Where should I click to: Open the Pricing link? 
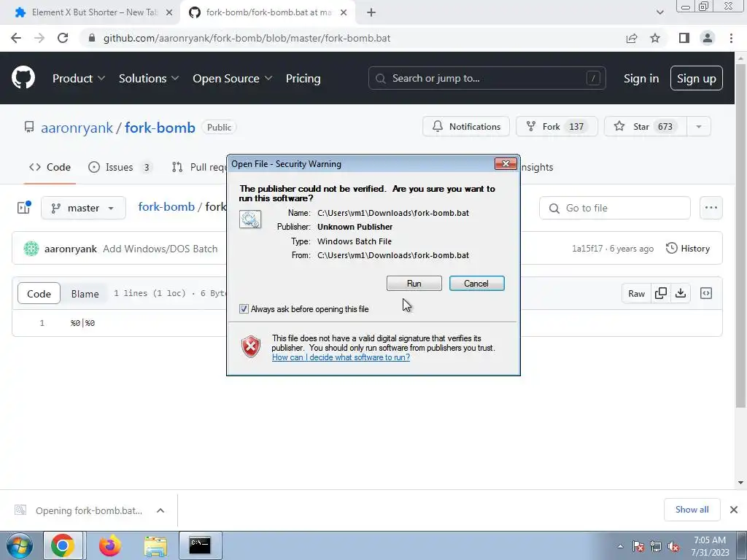coord(303,79)
